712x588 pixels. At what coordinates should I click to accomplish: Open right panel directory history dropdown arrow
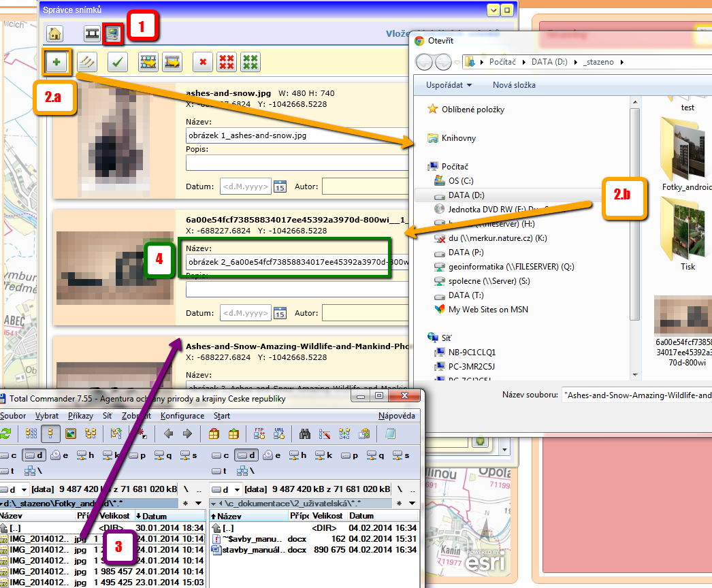(x=412, y=503)
